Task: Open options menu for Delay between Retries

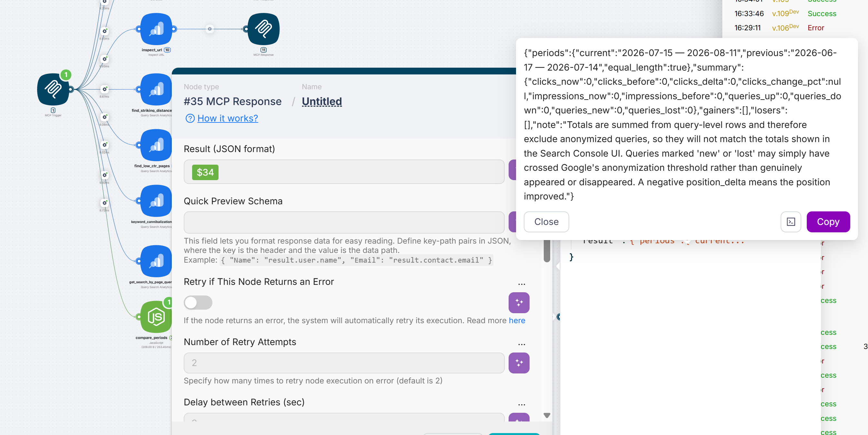Action: point(522,404)
